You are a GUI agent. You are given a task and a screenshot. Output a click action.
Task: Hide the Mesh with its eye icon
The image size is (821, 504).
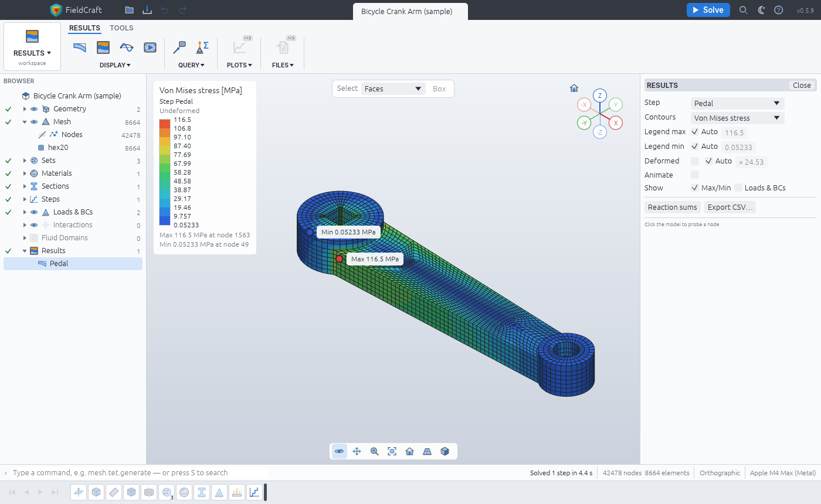(34, 122)
